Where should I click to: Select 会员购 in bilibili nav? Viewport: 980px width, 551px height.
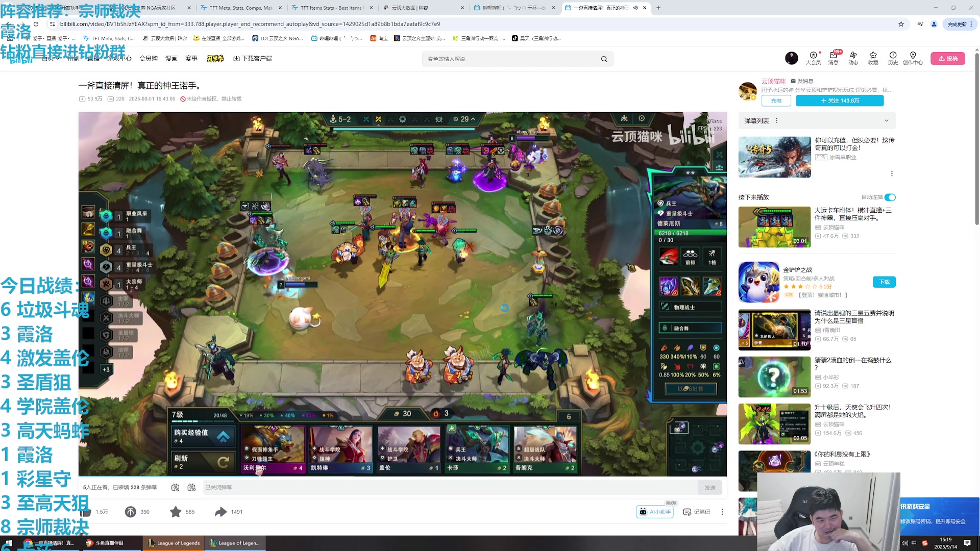tap(149, 59)
